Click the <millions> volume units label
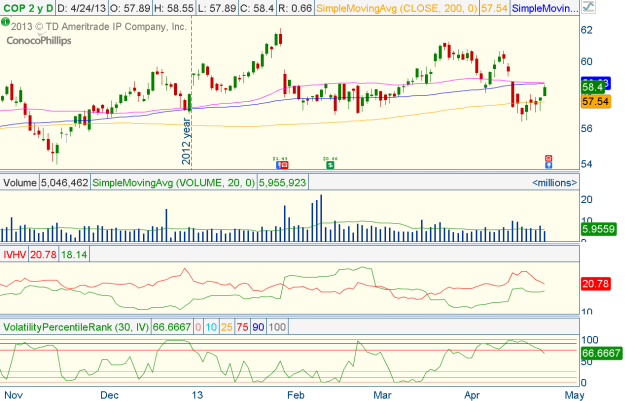Screen dimensions: 625x401 pos(554,183)
